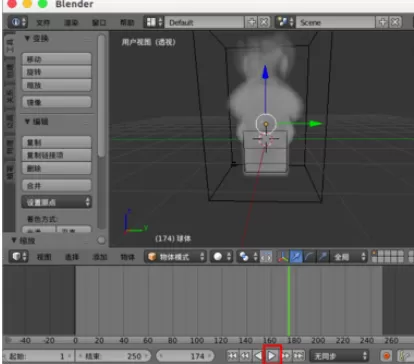This screenshot has height=364, width=414.
Task: Jump to the previous keyframe
Action: point(246,356)
